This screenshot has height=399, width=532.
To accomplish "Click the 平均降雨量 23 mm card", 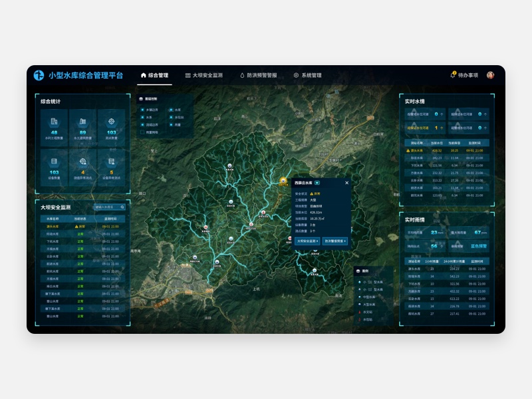I will (425, 233).
